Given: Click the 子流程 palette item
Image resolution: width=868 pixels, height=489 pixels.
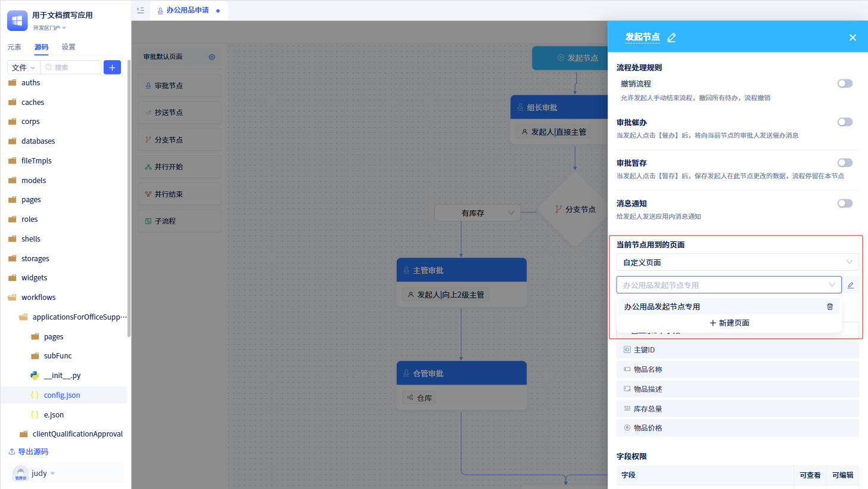Looking at the screenshot, I should [x=179, y=221].
